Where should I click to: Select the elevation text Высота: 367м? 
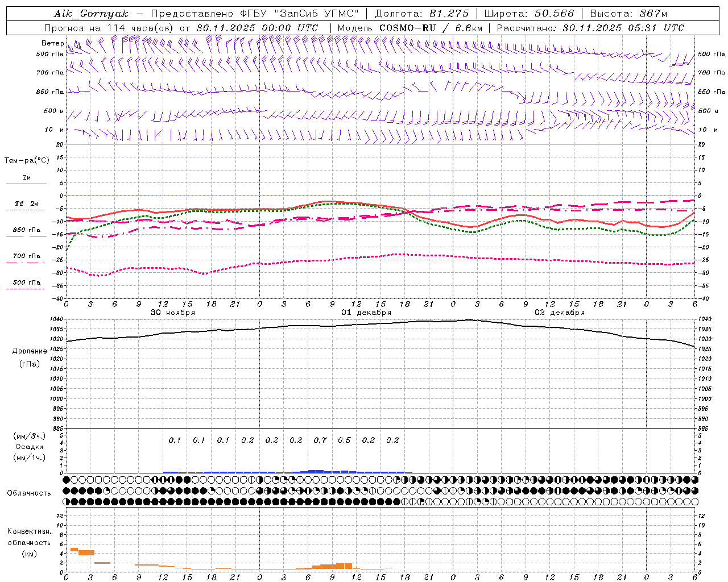[x=628, y=14]
